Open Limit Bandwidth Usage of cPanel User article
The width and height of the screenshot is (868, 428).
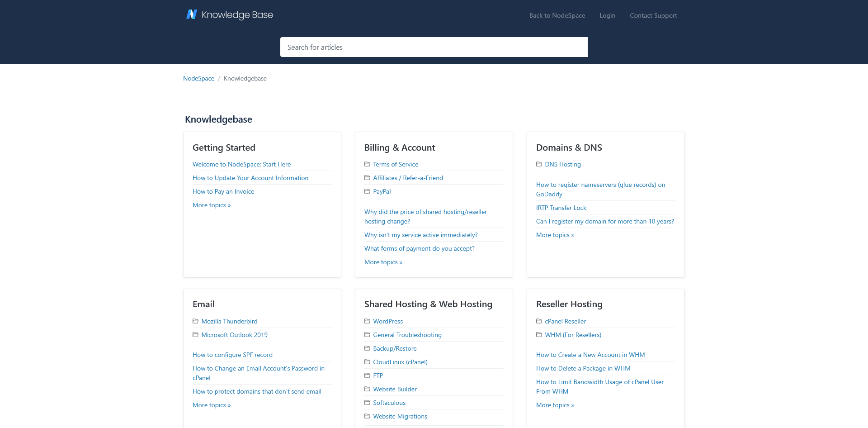tap(600, 386)
